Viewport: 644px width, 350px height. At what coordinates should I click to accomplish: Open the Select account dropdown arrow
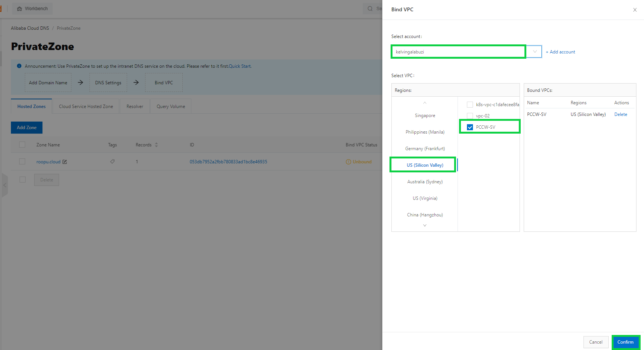pyautogui.click(x=535, y=52)
